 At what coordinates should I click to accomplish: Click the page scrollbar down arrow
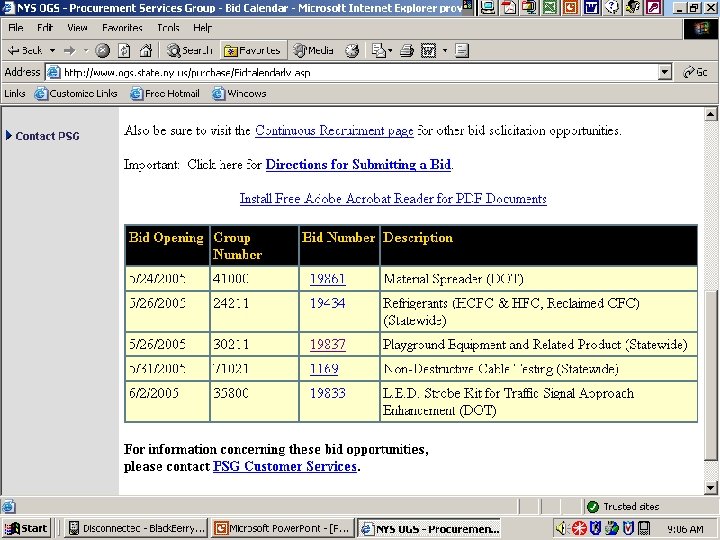tap(710, 488)
